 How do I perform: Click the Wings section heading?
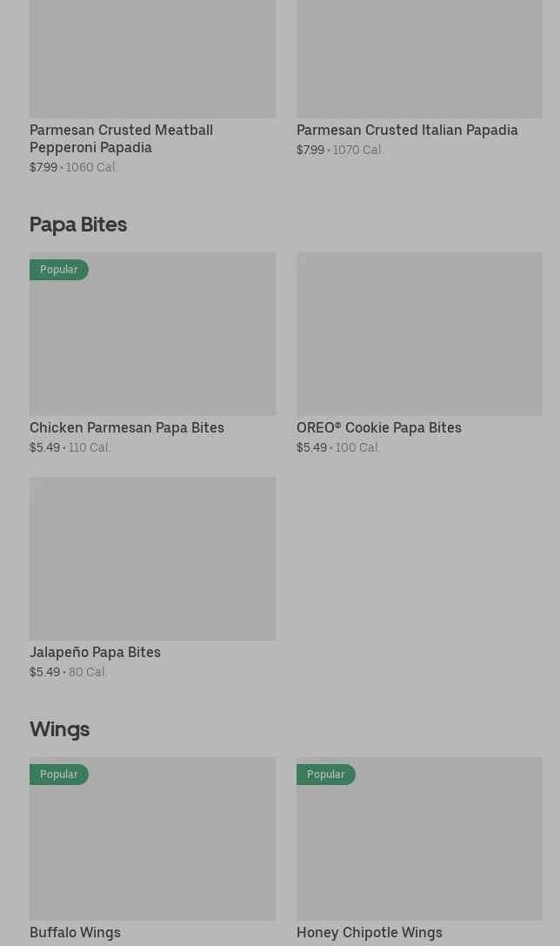(x=59, y=729)
